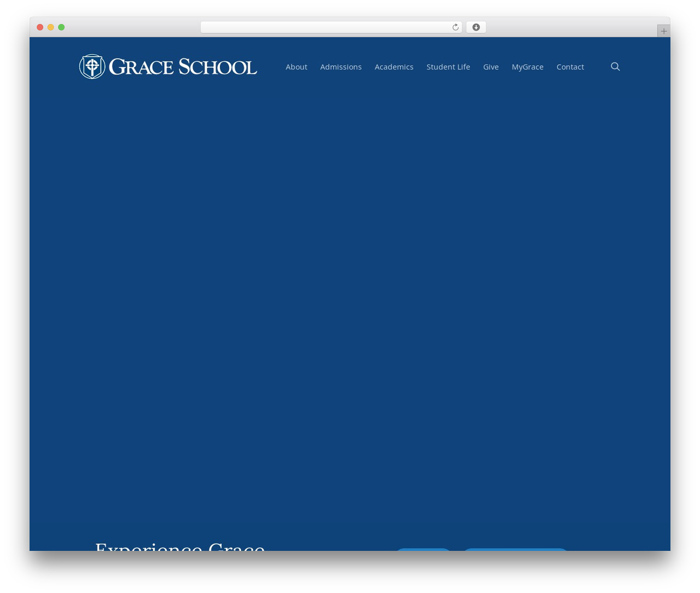This screenshot has width=700, height=593.
Task: Click the browser download arrow icon
Action: tap(476, 27)
